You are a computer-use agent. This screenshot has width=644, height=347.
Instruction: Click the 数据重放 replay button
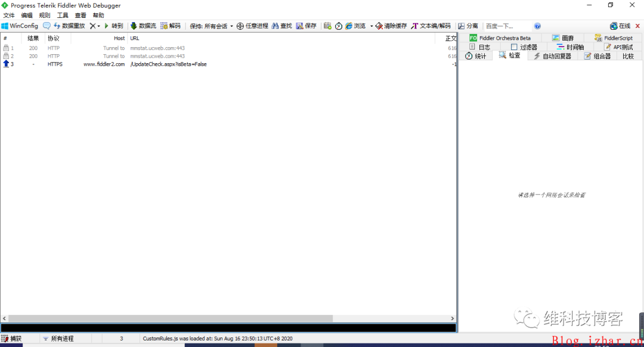pos(69,26)
